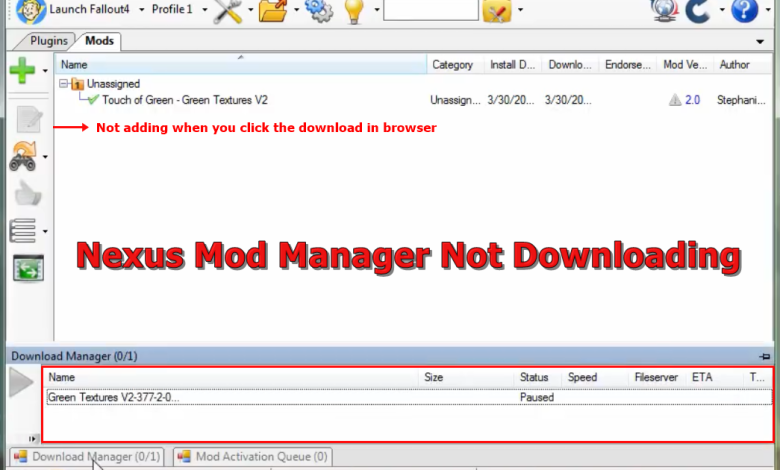This screenshot has width=780, height=470.
Task: Select Touch of Green - Green Textures V2
Action: (185, 100)
